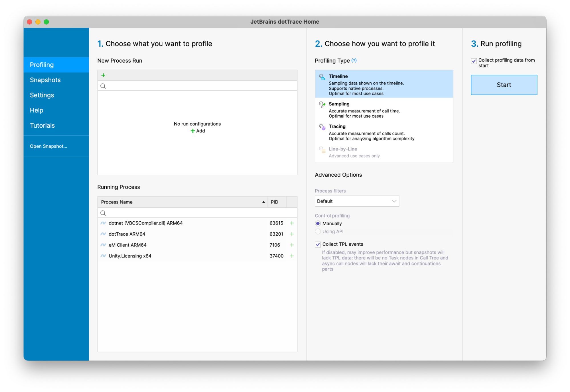Toggle the Process Name column sort arrow

tap(263, 202)
